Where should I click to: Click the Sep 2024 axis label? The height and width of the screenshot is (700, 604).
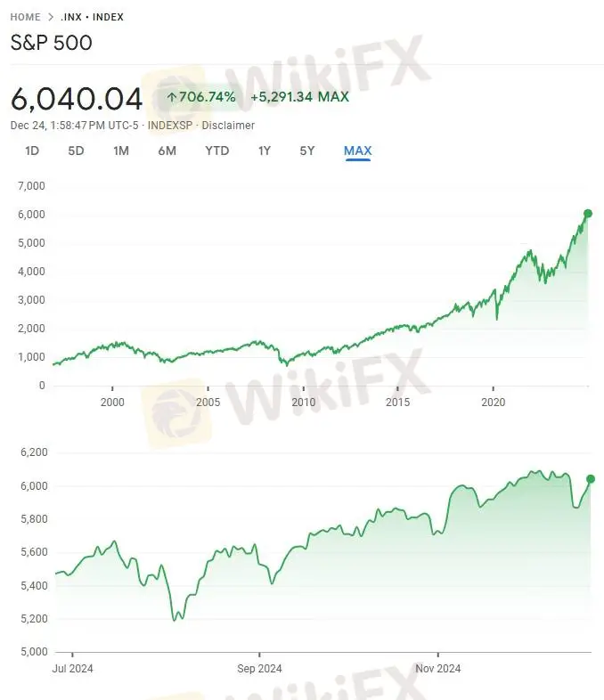260,668
